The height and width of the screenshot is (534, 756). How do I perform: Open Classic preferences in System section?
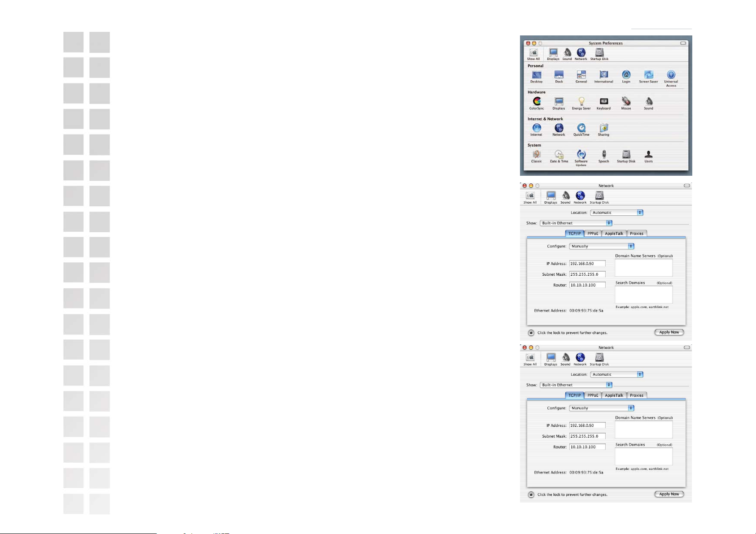click(x=537, y=156)
